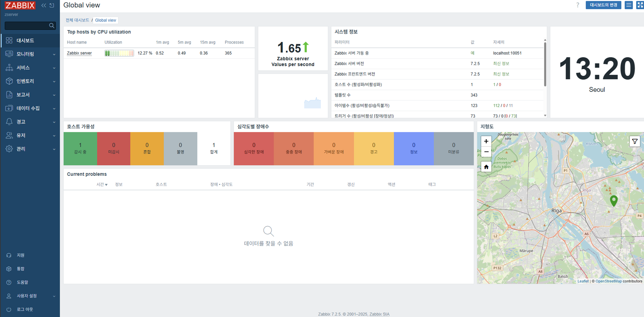
Task: Open the 대시보드 menu item
Action: [x=30, y=41]
